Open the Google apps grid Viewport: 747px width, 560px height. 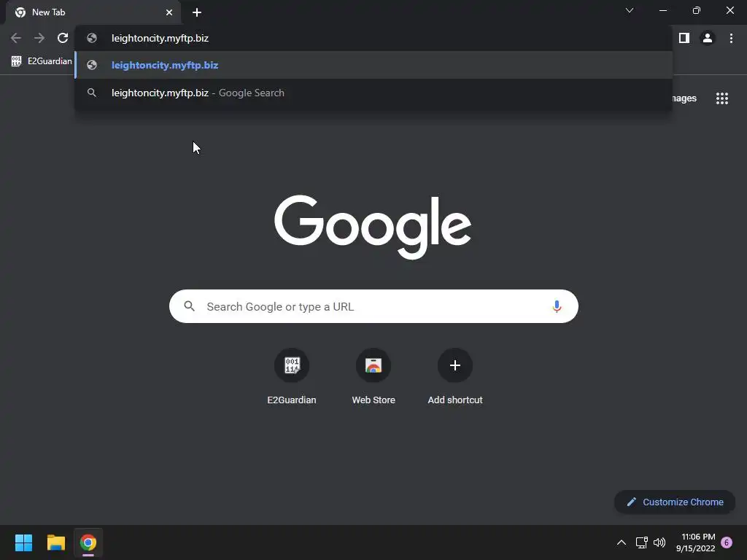pyautogui.click(x=722, y=98)
